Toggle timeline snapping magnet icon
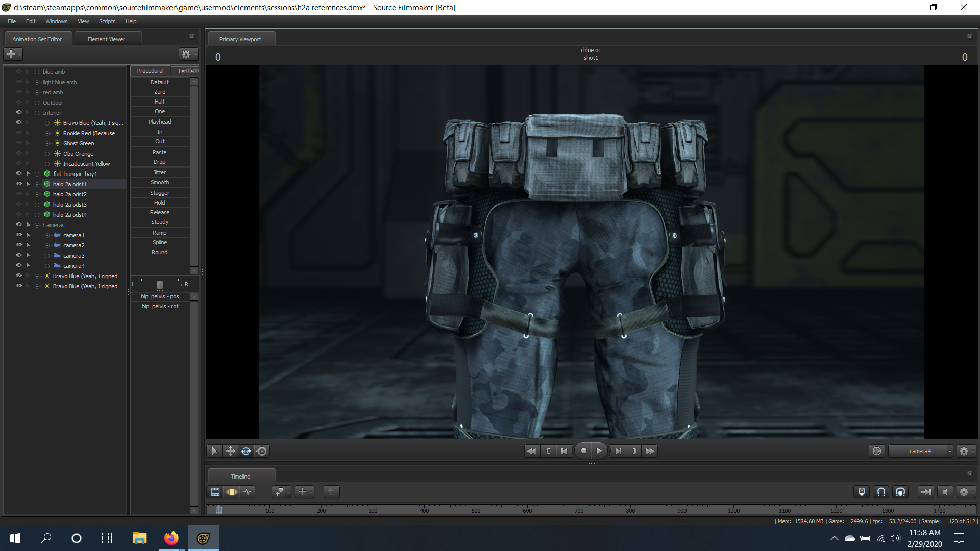Image resolution: width=980 pixels, height=551 pixels. pyautogui.click(x=881, y=492)
